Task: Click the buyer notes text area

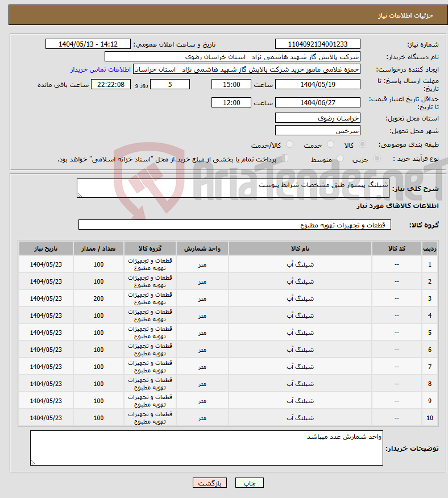Action: pyautogui.click(x=206, y=448)
